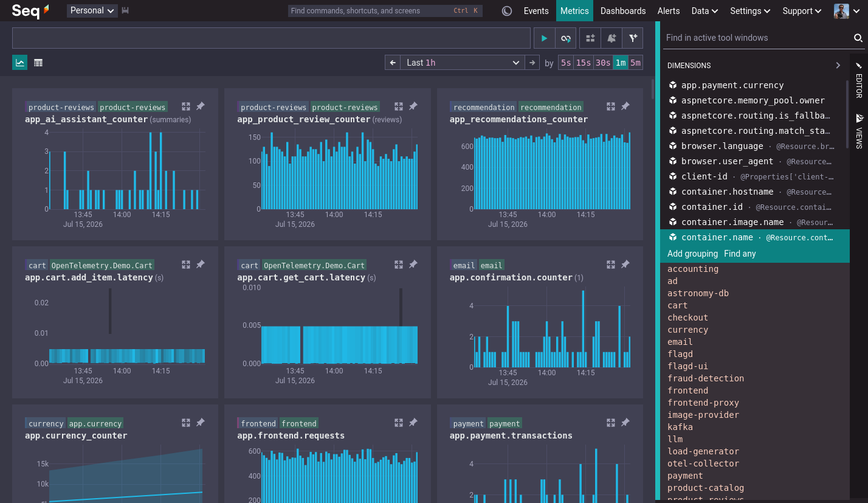Expand the app.confirmation.counter chart

pos(611,265)
